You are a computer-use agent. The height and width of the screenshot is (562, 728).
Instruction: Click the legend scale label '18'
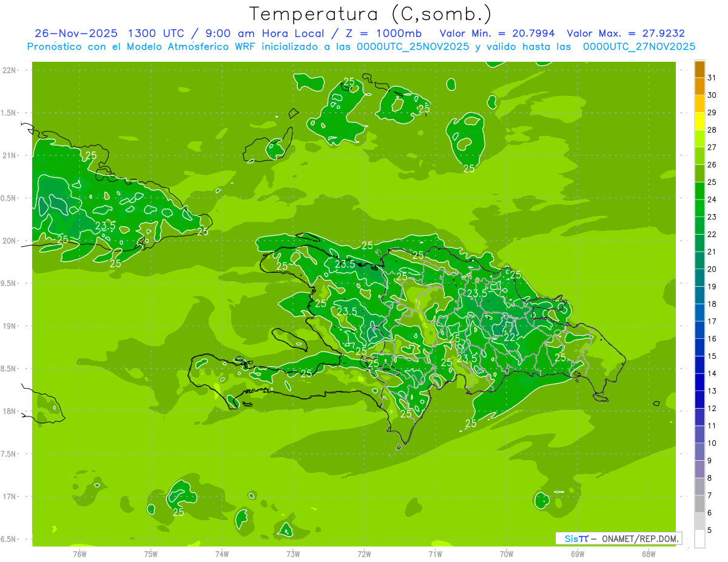tap(712, 304)
